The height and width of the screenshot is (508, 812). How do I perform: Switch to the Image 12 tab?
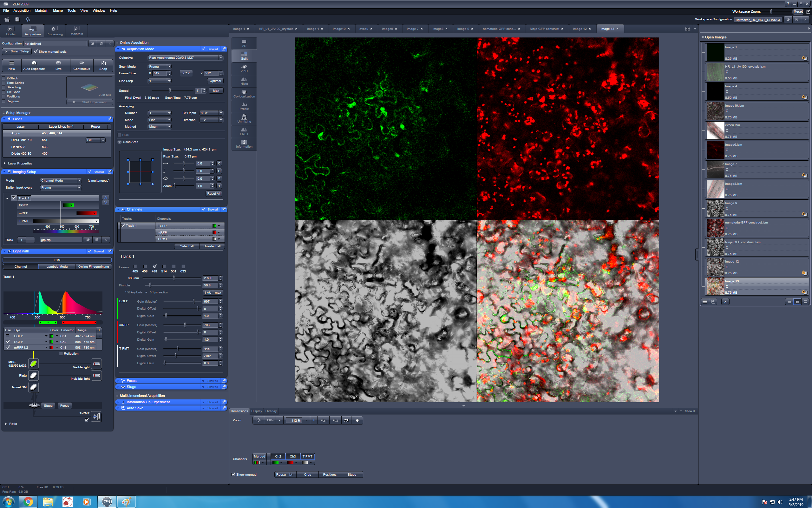pyautogui.click(x=580, y=29)
